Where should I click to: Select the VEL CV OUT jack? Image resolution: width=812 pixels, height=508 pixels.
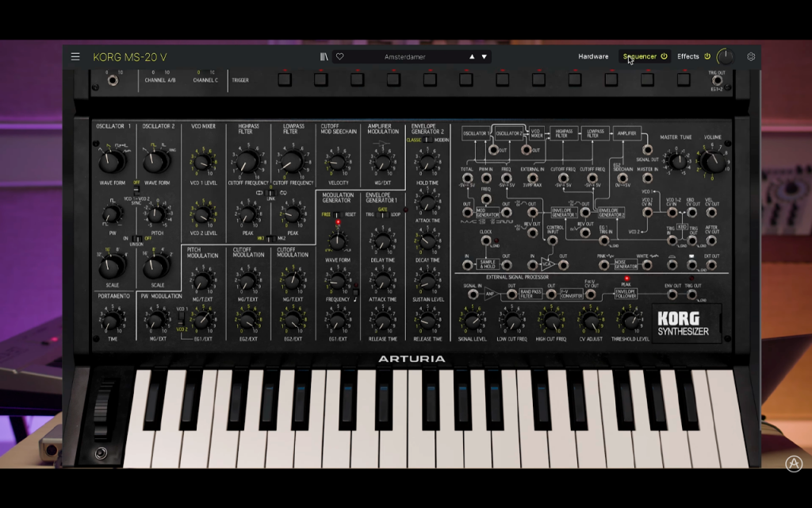[711, 212]
